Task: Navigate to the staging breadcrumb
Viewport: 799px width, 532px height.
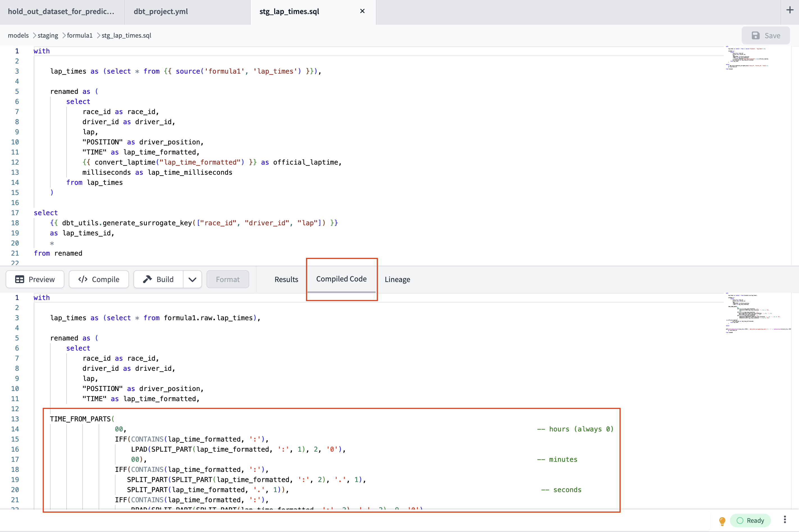Action: coord(48,35)
